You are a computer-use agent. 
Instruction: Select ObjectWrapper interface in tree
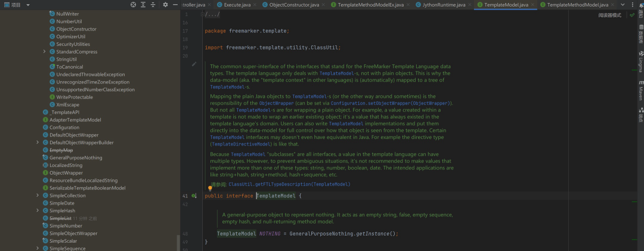click(x=66, y=173)
